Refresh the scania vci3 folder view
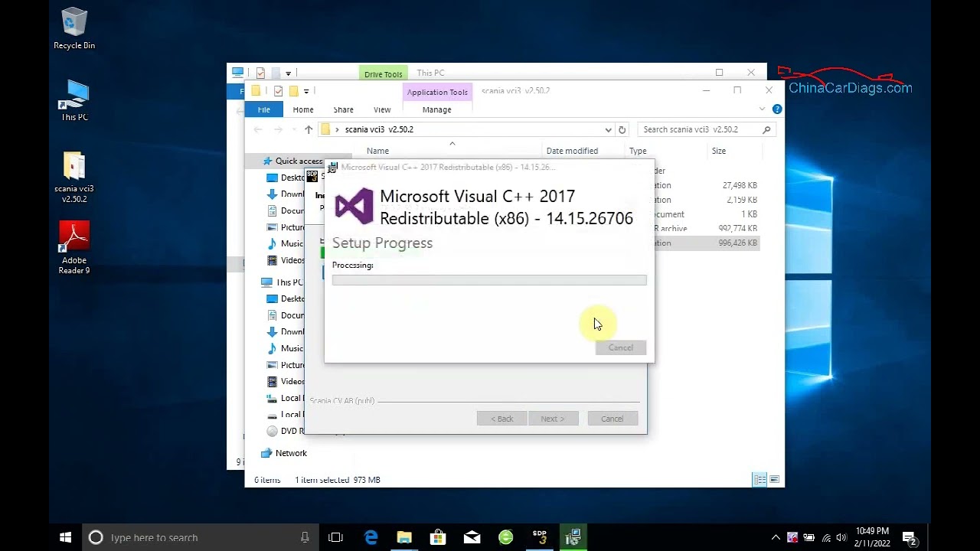Viewport: 980px width, 551px height. (x=622, y=129)
